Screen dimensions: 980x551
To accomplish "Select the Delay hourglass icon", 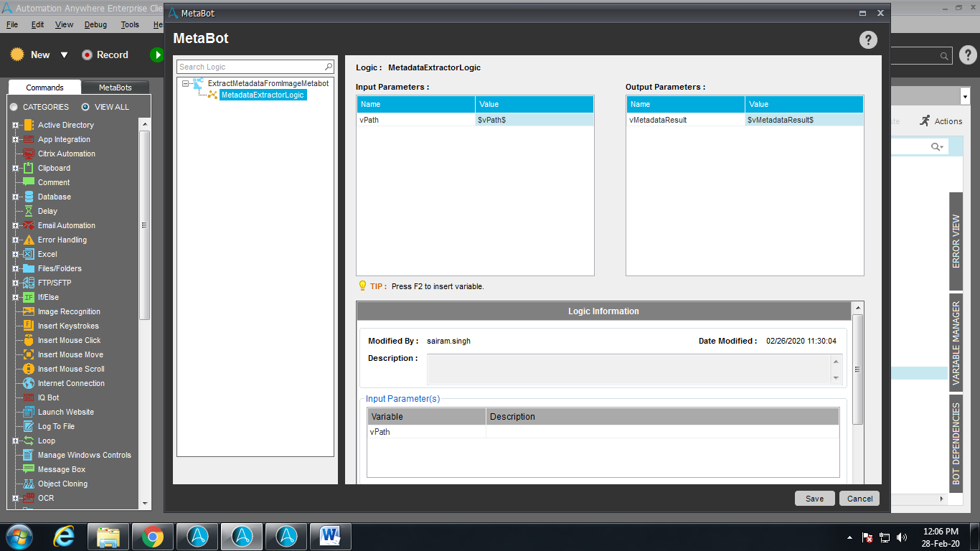I will pyautogui.click(x=29, y=211).
